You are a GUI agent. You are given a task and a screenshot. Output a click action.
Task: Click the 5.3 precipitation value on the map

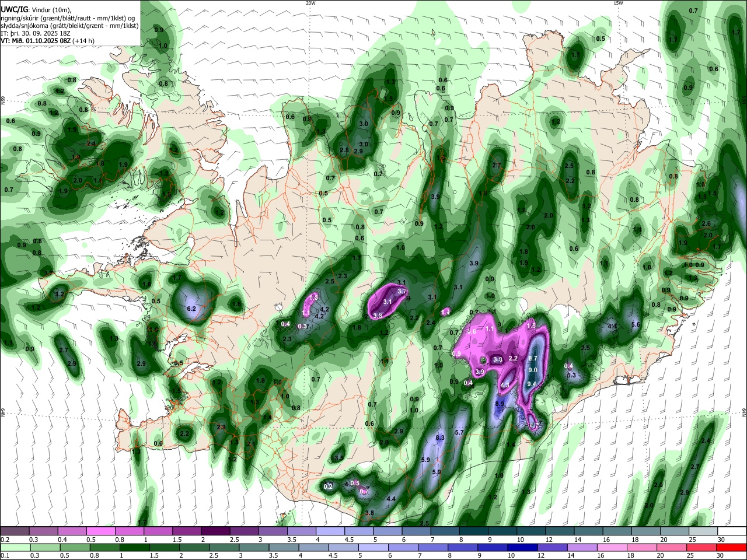571,375
